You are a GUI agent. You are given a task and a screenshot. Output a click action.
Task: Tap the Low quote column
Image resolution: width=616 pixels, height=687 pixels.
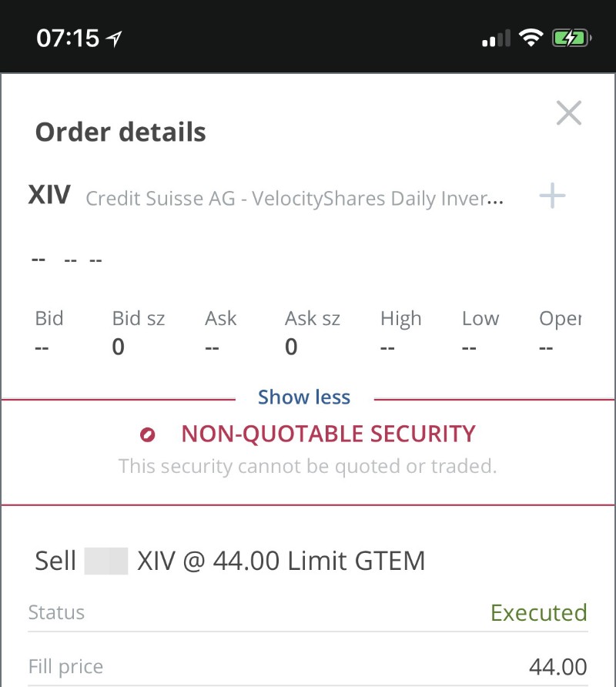coord(480,332)
